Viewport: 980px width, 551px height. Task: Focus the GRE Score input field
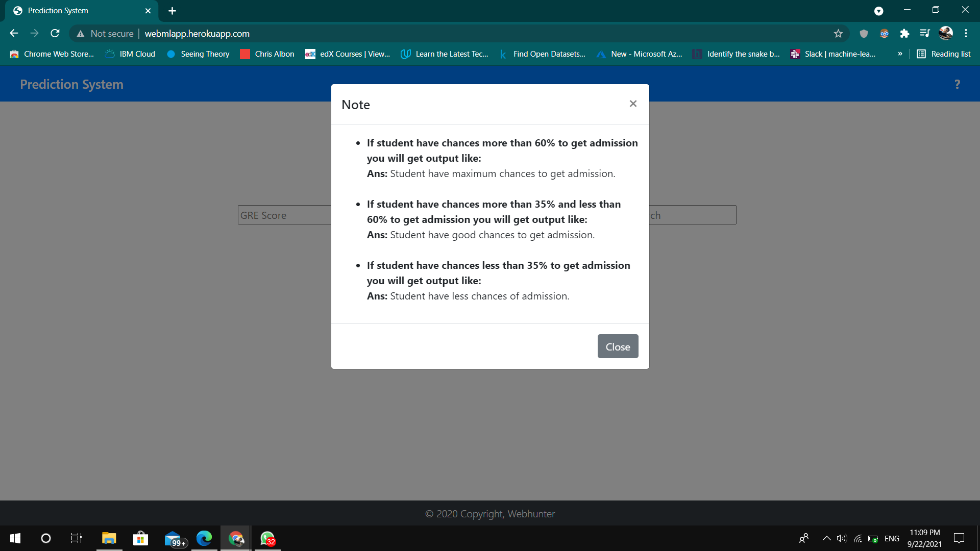coord(284,215)
